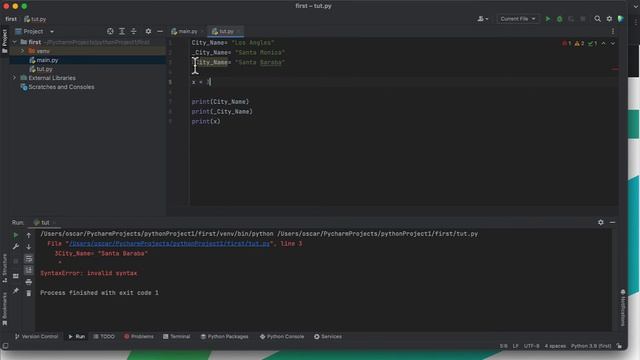Open Run tool window settings gear

coord(601,222)
